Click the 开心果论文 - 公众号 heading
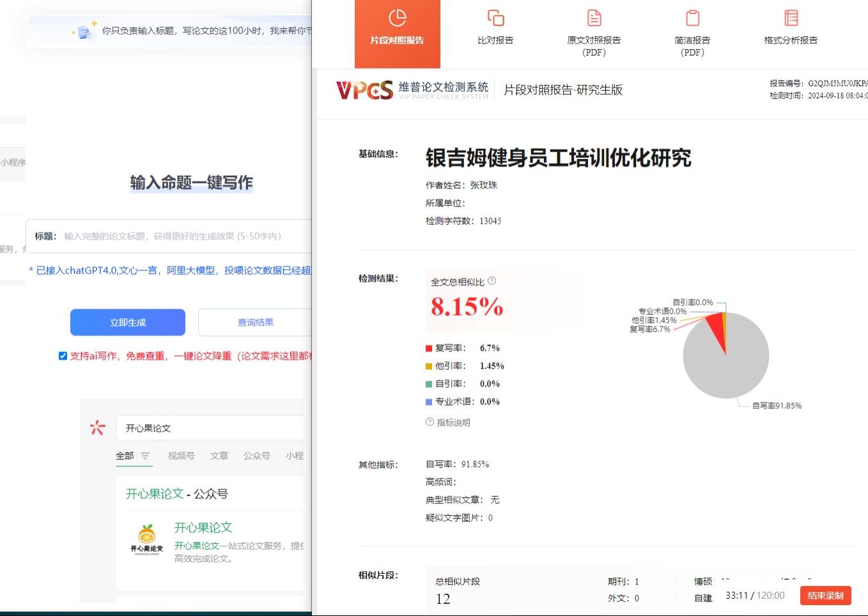The height and width of the screenshot is (616, 868). pos(177,494)
